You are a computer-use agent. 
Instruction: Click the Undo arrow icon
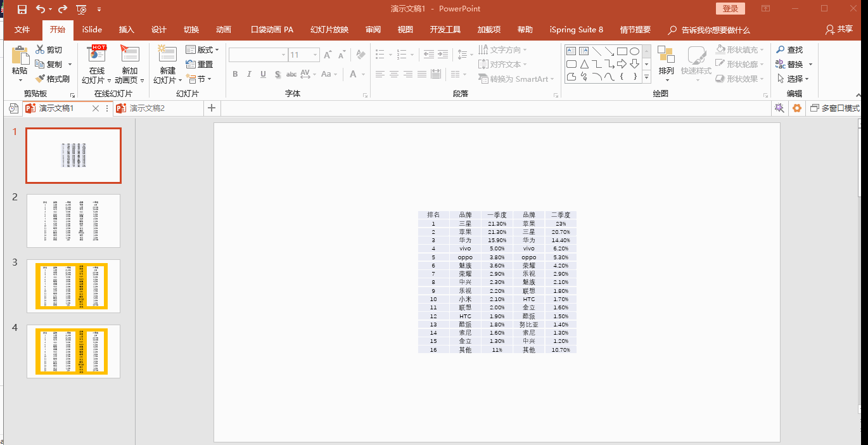(41, 9)
